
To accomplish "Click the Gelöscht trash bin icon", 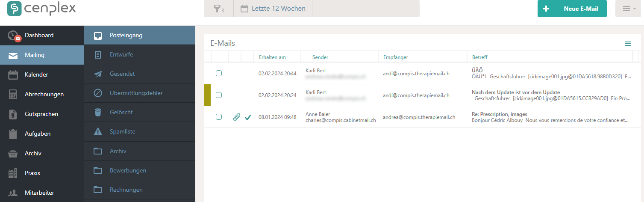I will click(98, 112).
